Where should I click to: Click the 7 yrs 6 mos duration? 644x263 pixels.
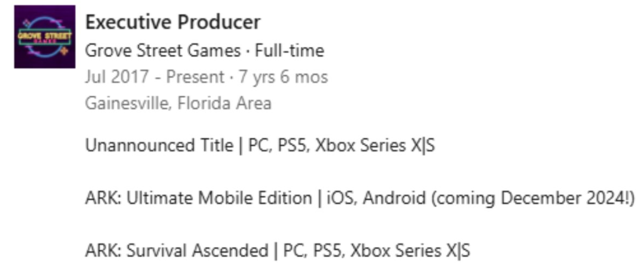coord(282,77)
